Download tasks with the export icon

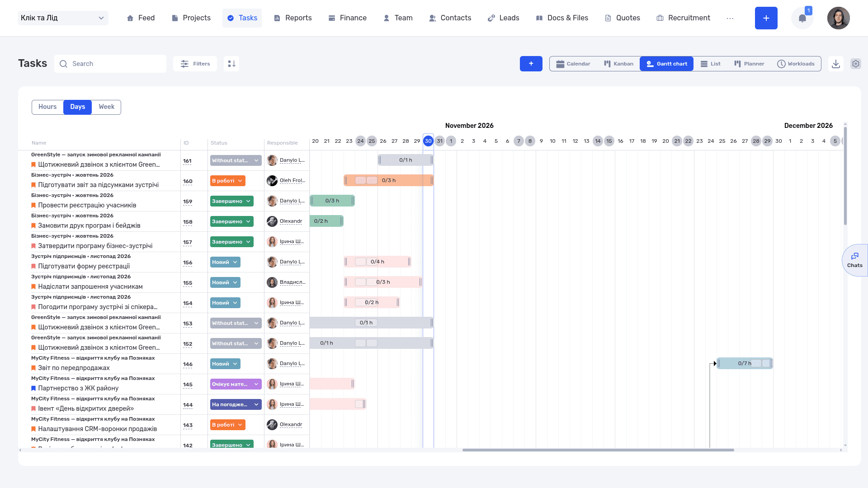coord(836,64)
